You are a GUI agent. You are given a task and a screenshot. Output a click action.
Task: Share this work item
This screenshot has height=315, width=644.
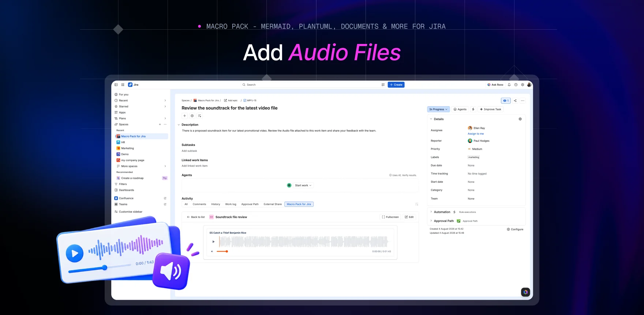[x=515, y=101]
